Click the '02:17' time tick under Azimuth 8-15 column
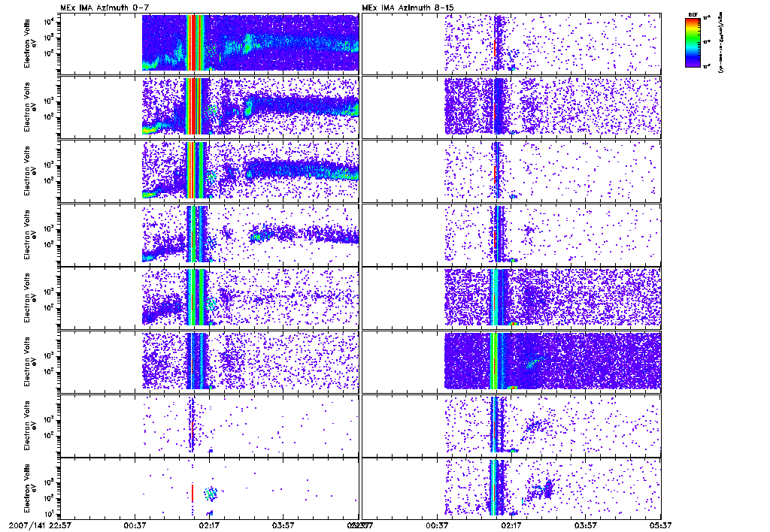 coord(511,525)
